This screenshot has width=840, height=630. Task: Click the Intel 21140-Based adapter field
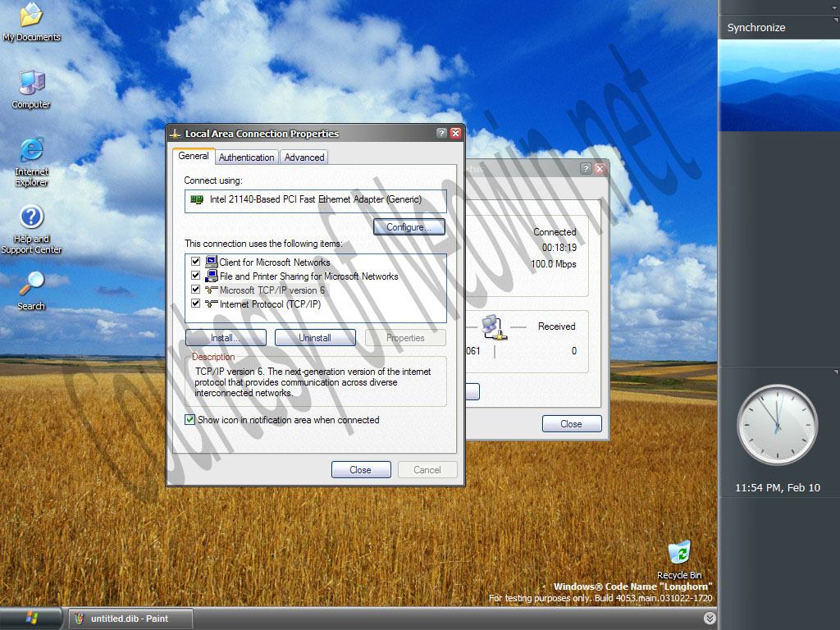click(315, 201)
